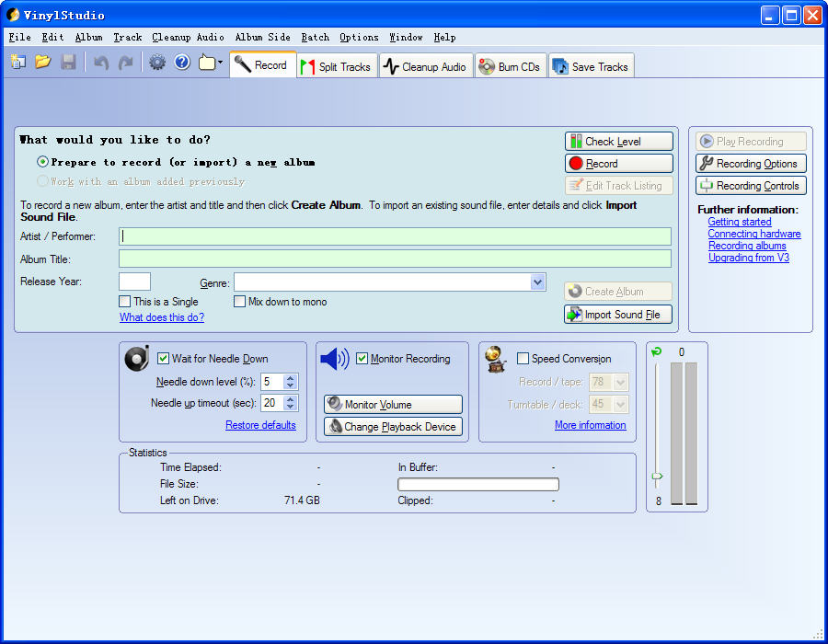Open the Track menu
Viewport: 828px width, 644px height.
pos(127,37)
